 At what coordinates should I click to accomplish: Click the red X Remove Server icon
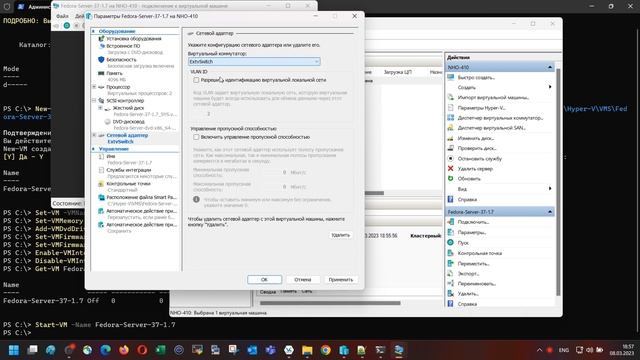451,168
